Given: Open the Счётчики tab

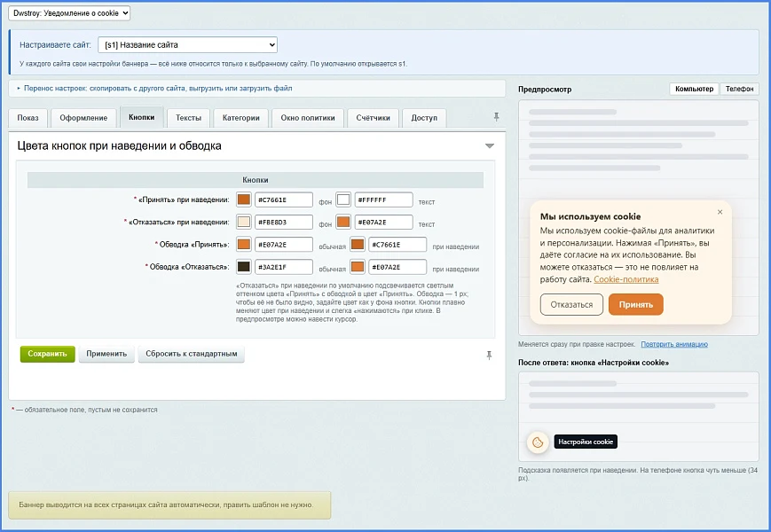Looking at the screenshot, I should (x=374, y=118).
